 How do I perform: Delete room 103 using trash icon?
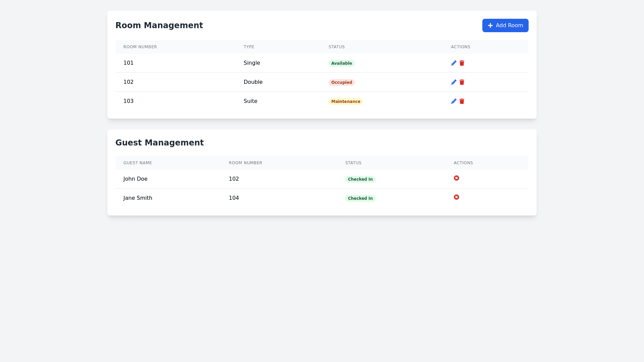[x=462, y=101]
